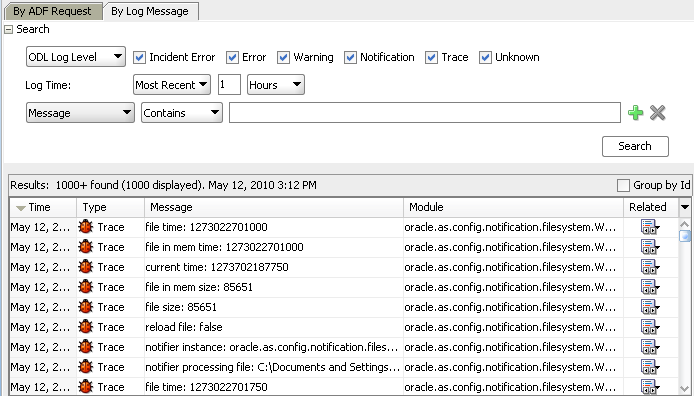Select 'file in mem time: 1273022701000' cell
The image size is (694, 396).
[x=274, y=247]
